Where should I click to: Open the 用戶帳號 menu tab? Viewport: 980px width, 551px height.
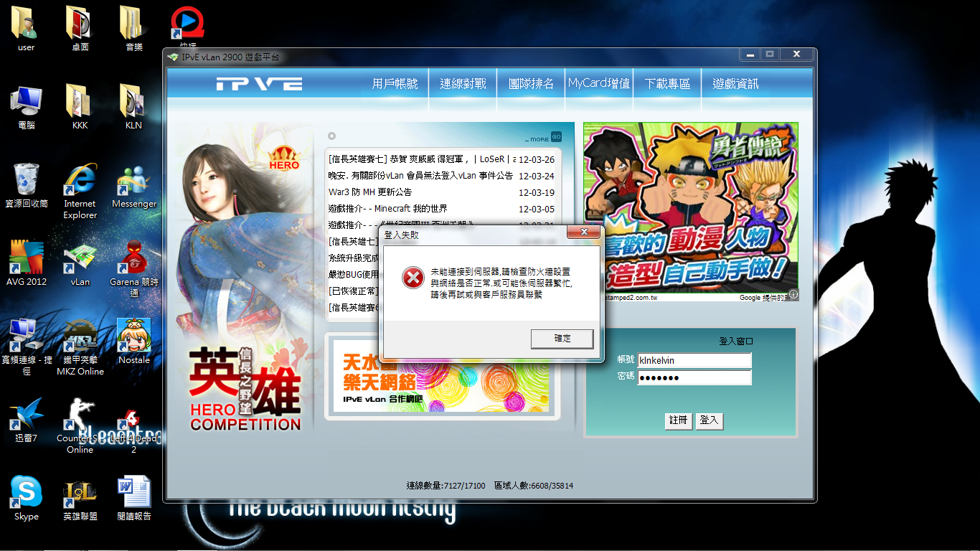(395, 84)
